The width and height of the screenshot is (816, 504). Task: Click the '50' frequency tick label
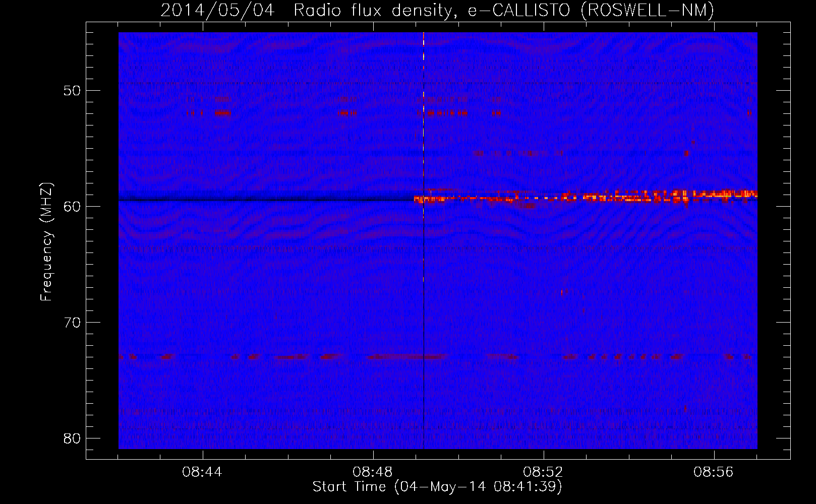coord(72,91)
